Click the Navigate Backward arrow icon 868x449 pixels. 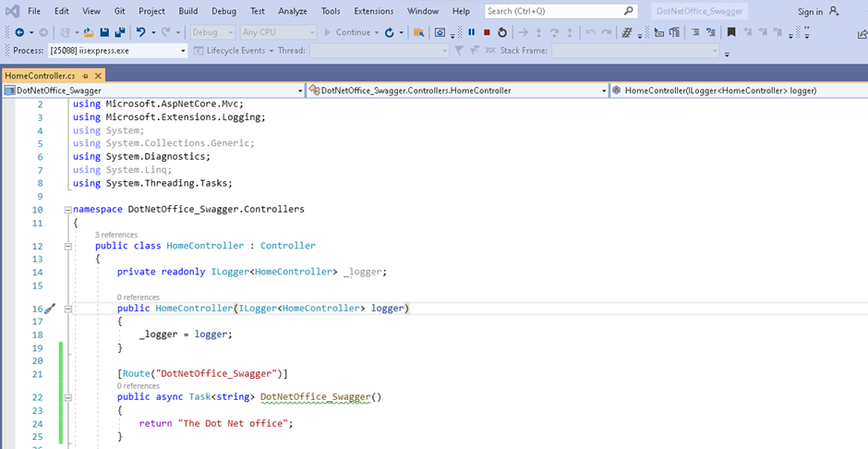click(x=19, y=32)
